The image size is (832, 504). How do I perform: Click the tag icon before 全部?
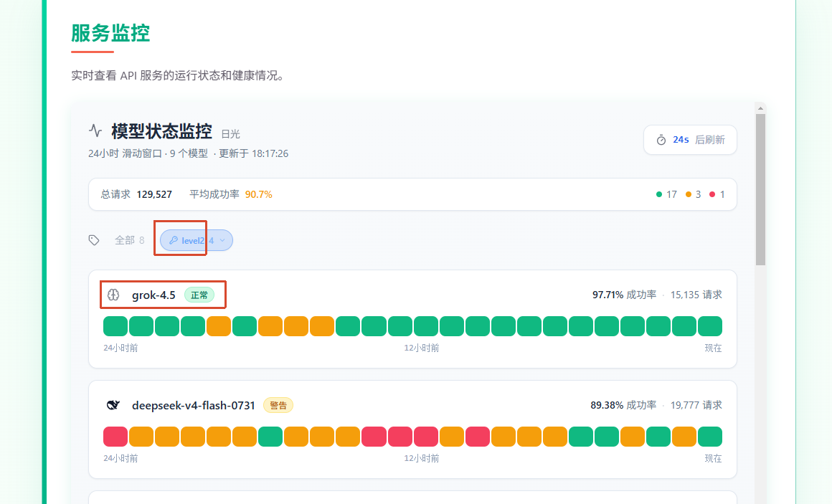pos(94,240)
